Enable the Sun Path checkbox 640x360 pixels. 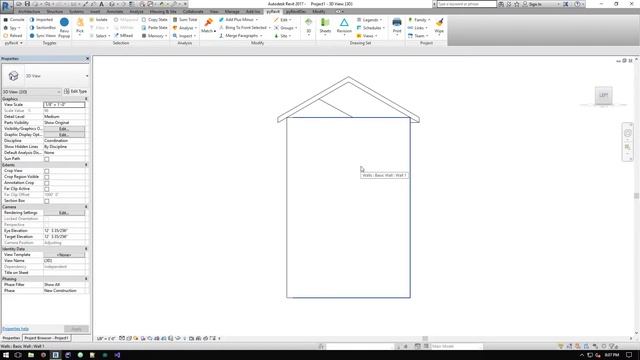(x=47, y=159)
